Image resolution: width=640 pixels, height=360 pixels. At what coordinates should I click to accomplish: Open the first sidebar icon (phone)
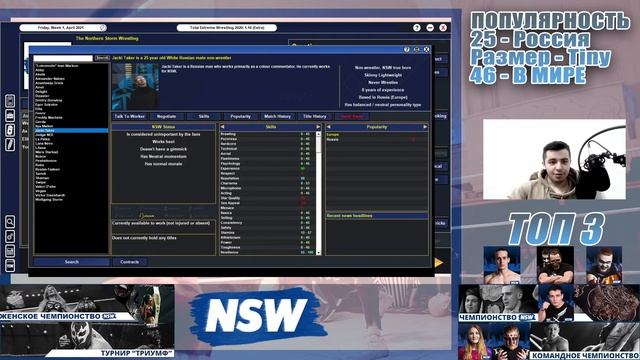(x=10, y=100)
